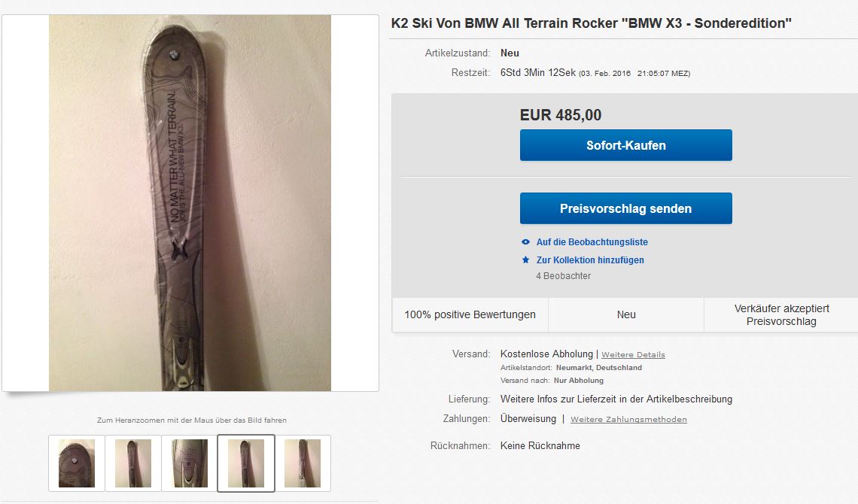Click the K2 Ski listing title
Image resolution: width=858 pixels, height=504 pixels.
(591, 23)
